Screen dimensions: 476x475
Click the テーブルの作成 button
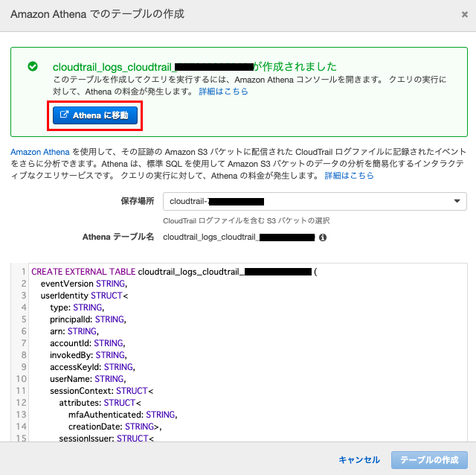pos(429,460)
